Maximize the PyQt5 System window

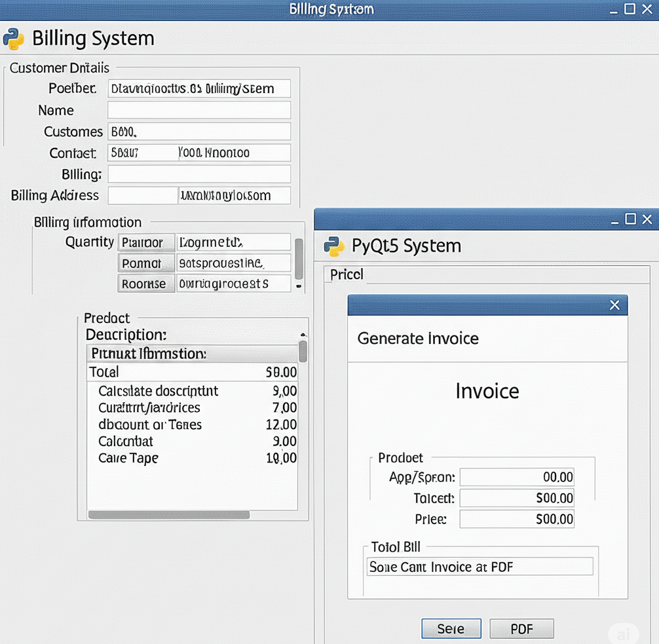pos(630,219)
